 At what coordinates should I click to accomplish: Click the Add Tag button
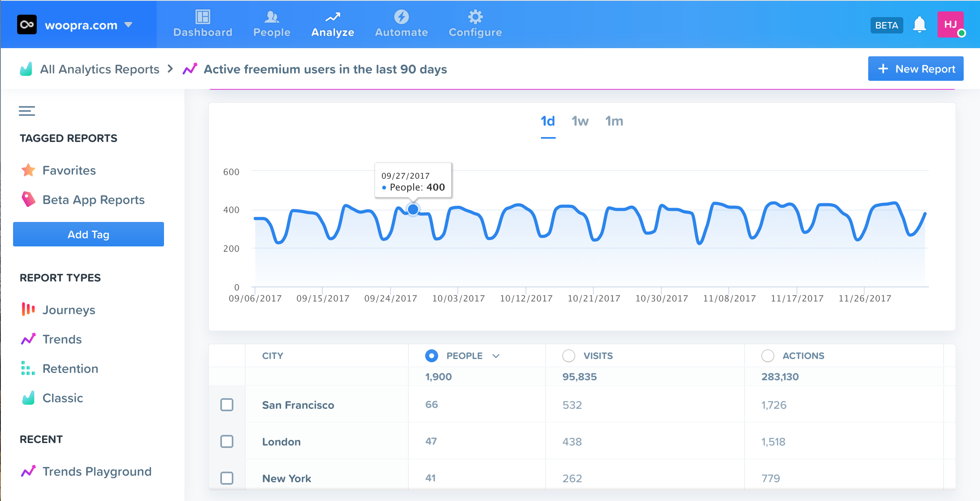[x=89, y=234]
